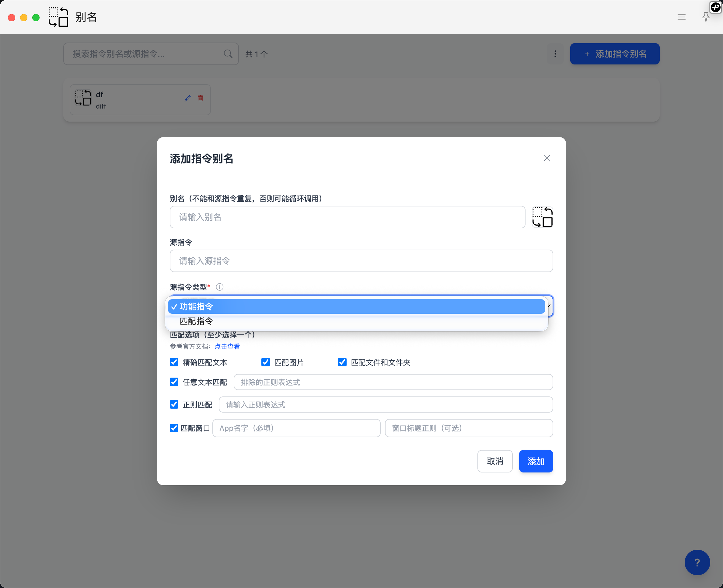
Task: Open the three-dot more options menu
Action: (555, 54)
